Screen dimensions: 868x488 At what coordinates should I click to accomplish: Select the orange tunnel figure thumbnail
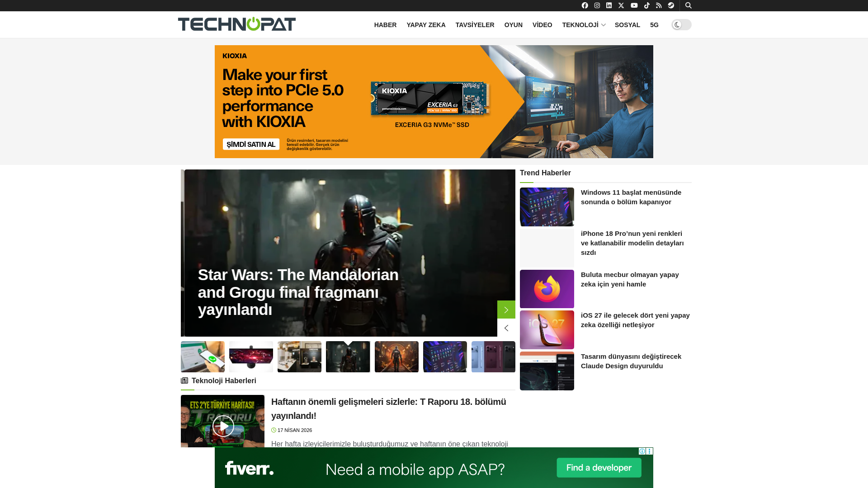point(396,357)
